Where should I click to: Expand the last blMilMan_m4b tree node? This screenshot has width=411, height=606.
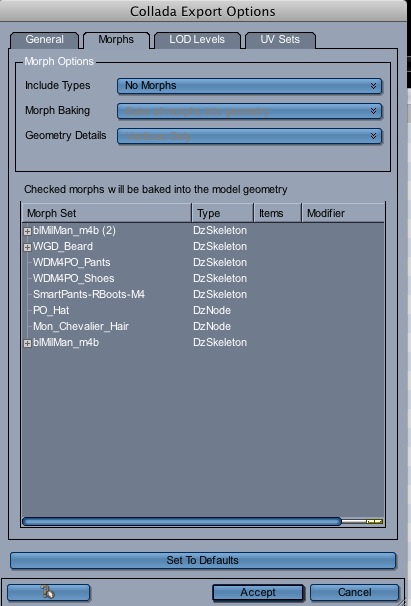click(x=27, y=343)
